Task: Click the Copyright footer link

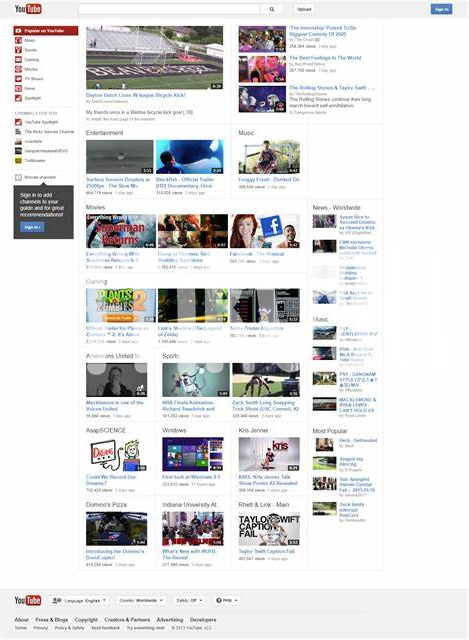Action: coord(86,620)
